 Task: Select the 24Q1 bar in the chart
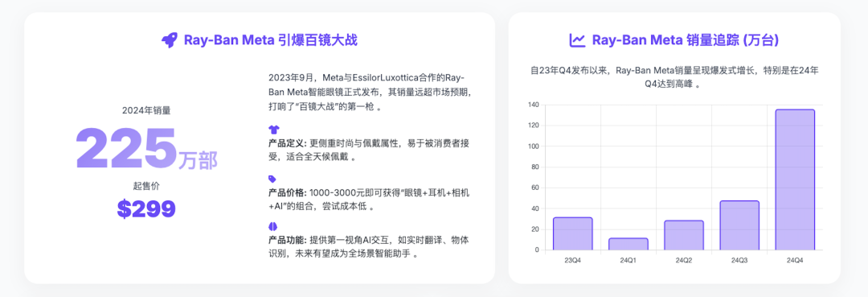[628, 244]
